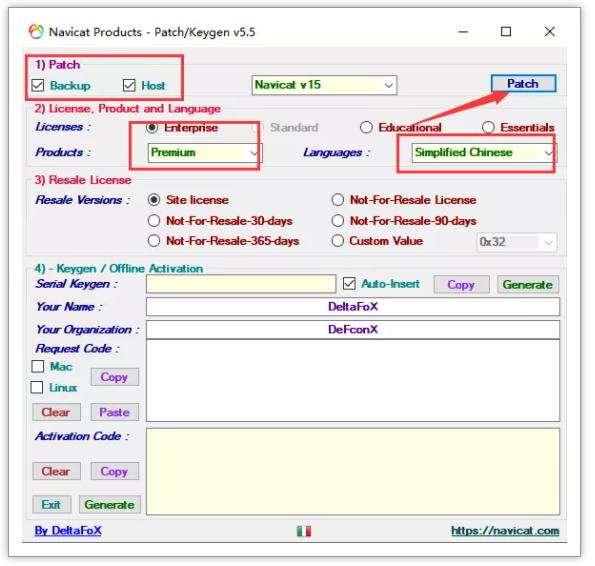
Task: Click the Exit button
Action: coord(52,505)
